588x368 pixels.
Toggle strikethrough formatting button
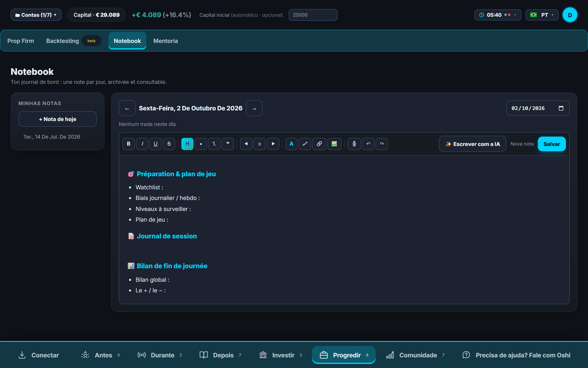(169, 144)
